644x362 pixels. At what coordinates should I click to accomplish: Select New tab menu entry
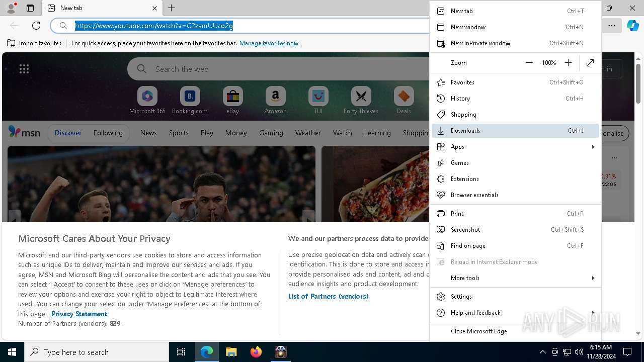click(x=515, y=11)
